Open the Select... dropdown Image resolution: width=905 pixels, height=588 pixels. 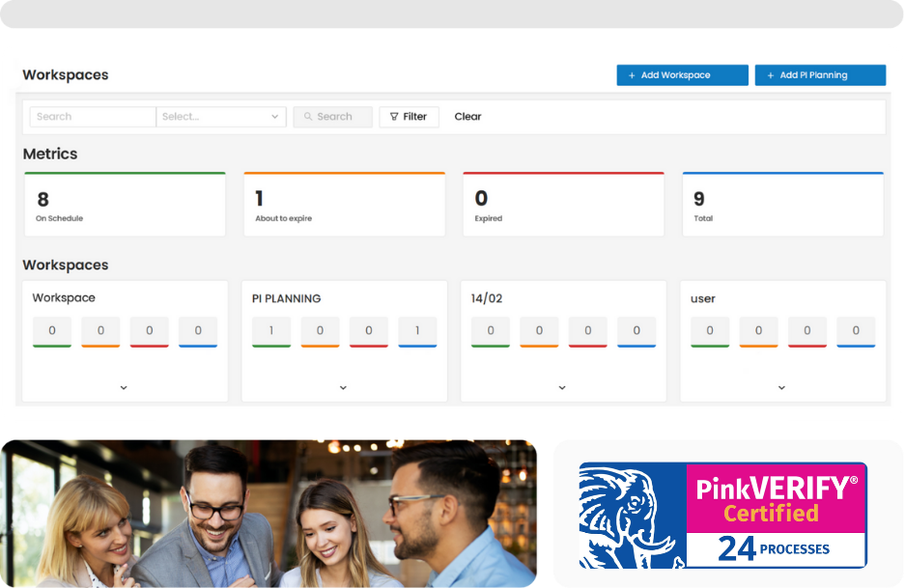click(221, 117)
